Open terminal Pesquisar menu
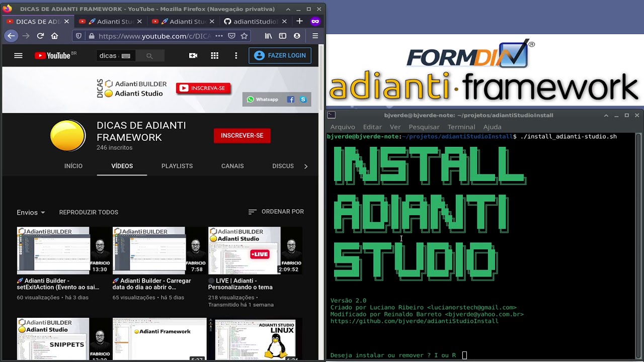644x362 pixels. pos(424,127)
